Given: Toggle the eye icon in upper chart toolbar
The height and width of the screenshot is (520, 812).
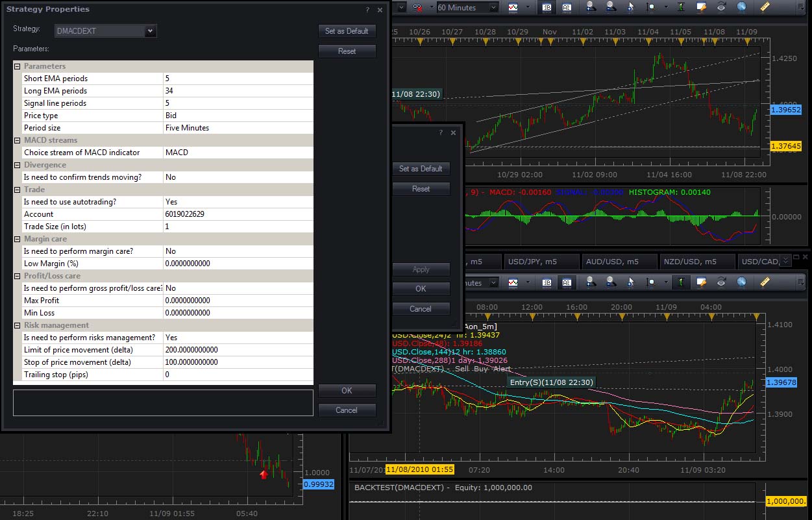Looking at the screenshot, I should coord(721,8).
